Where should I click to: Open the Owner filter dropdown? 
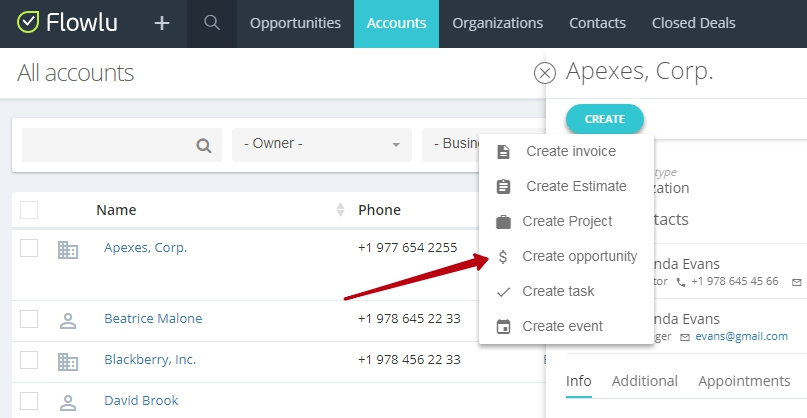point(322,145)
